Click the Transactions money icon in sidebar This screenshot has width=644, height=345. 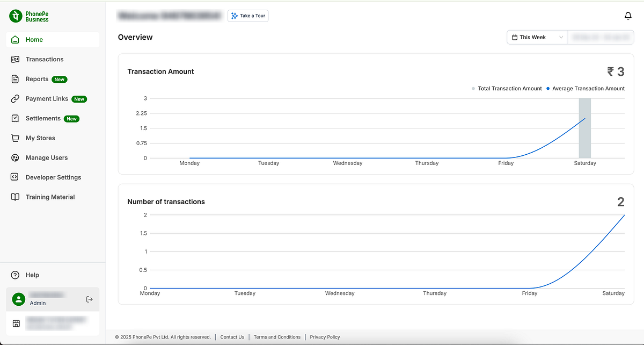coord(15,59)
